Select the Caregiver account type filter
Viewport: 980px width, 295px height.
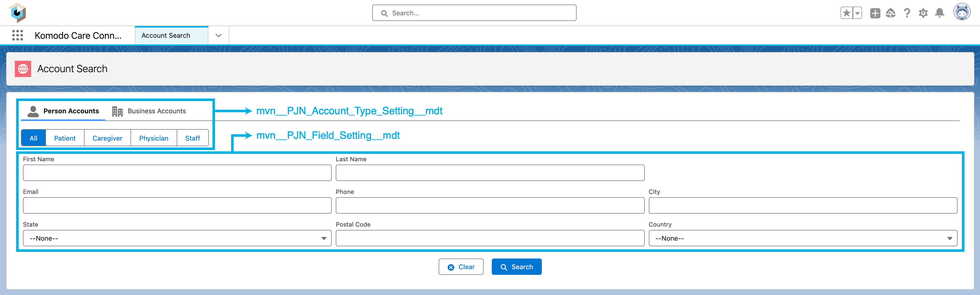[x=107, y=138]
